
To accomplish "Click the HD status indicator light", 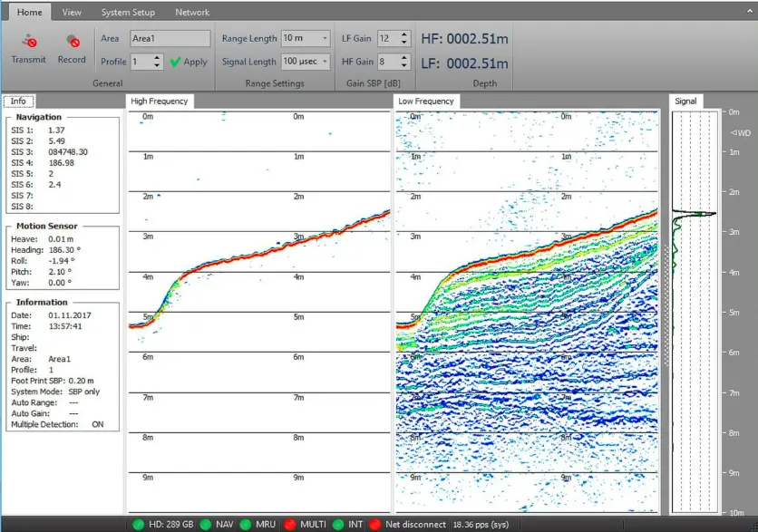I will point(138,524).
